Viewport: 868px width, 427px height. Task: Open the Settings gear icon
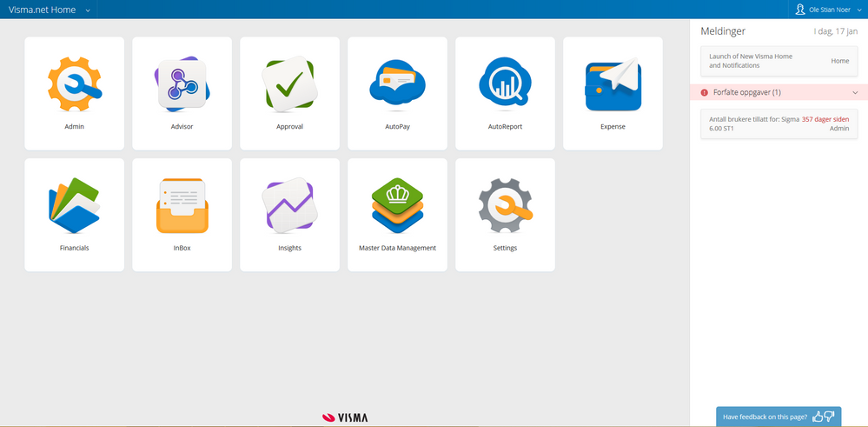click(x=505, y=205)
